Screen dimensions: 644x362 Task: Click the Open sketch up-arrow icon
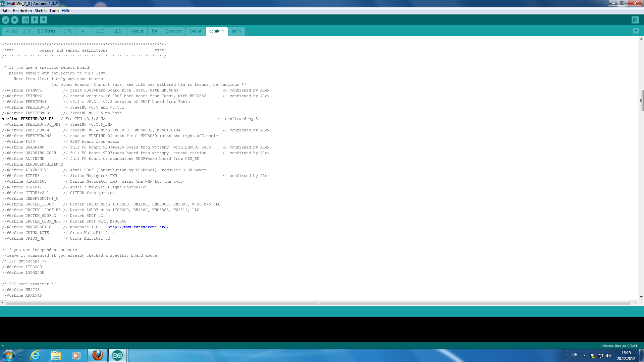coord(35,20)
